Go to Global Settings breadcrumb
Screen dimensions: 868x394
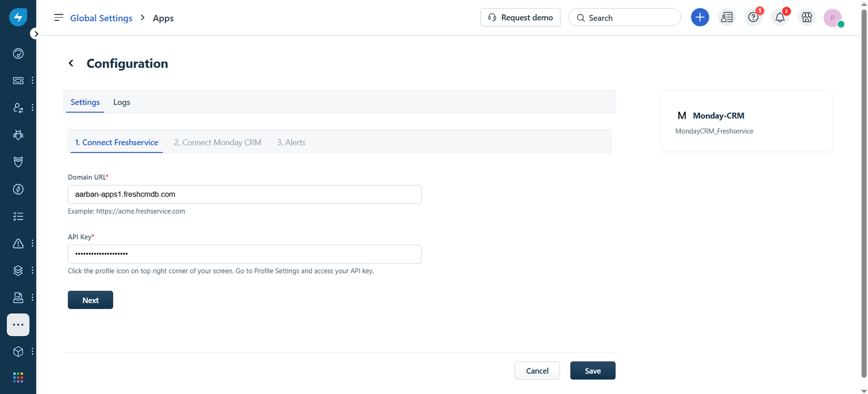(101, 18)
